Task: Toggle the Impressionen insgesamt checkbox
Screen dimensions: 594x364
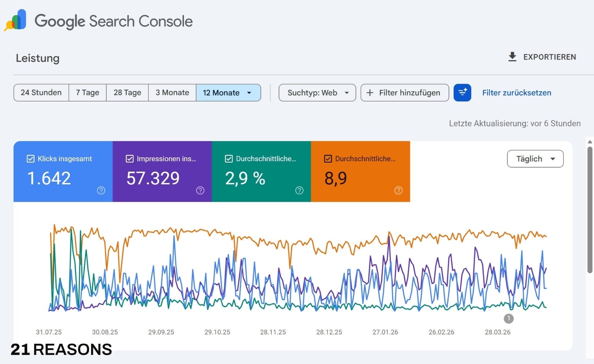Action: [x=130, y=159]
